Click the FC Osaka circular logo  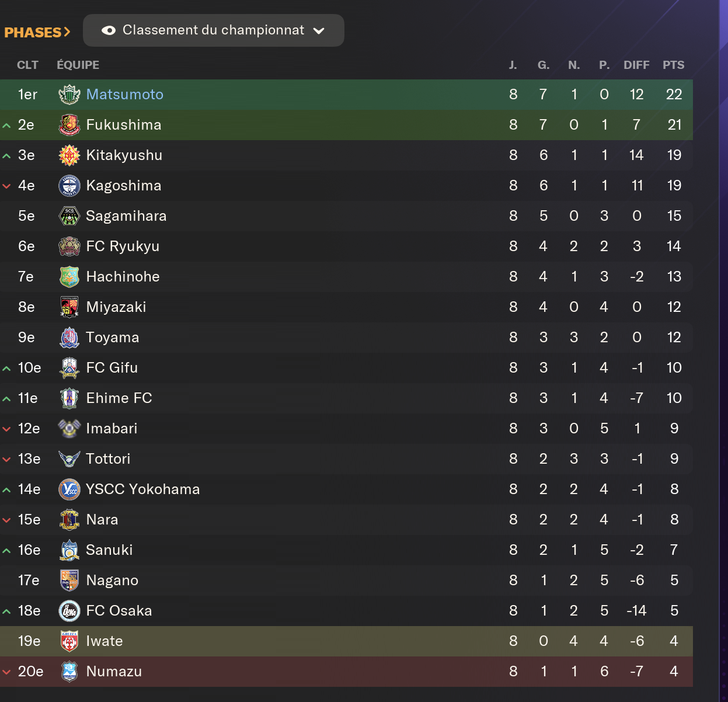[69, 611]
